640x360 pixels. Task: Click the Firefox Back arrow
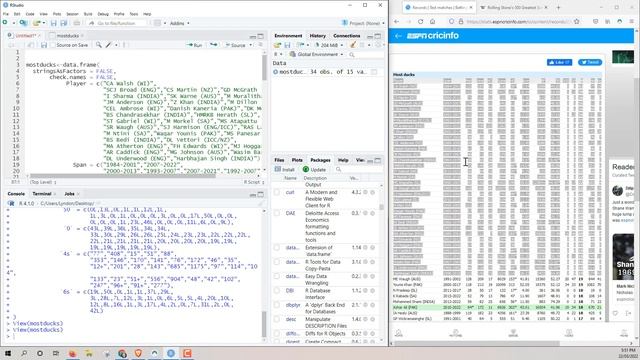(397, 21)
